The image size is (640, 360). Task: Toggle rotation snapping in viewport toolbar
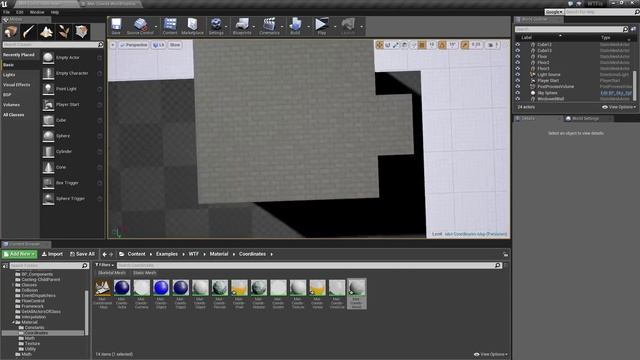coord(442,45)
